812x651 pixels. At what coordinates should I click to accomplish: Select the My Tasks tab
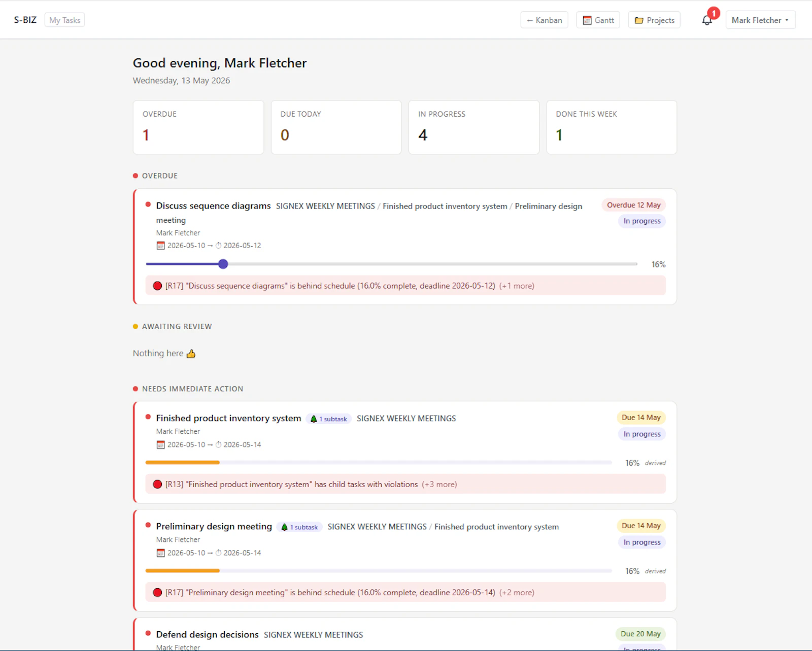click(64, 20)
